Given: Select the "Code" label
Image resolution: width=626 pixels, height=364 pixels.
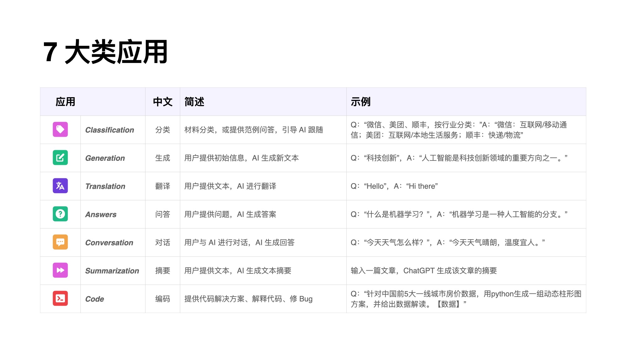Looking at the screenshot, I should pos(94,299).
